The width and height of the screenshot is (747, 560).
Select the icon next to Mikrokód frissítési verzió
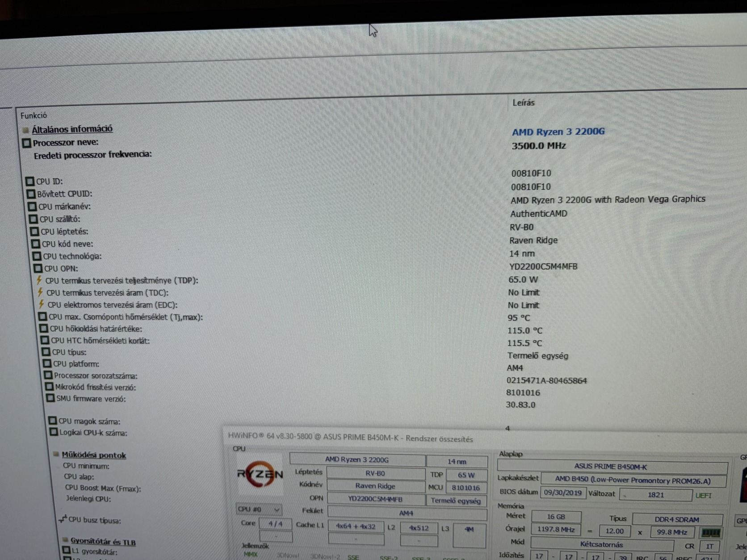[49, 387]
